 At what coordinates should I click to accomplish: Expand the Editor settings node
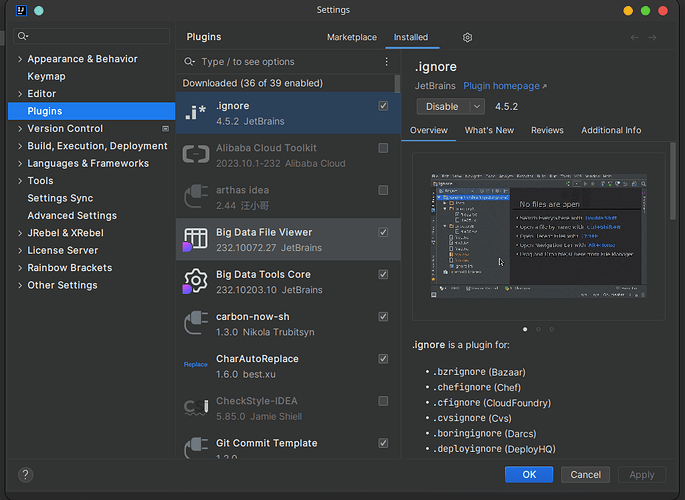point(20,94)
